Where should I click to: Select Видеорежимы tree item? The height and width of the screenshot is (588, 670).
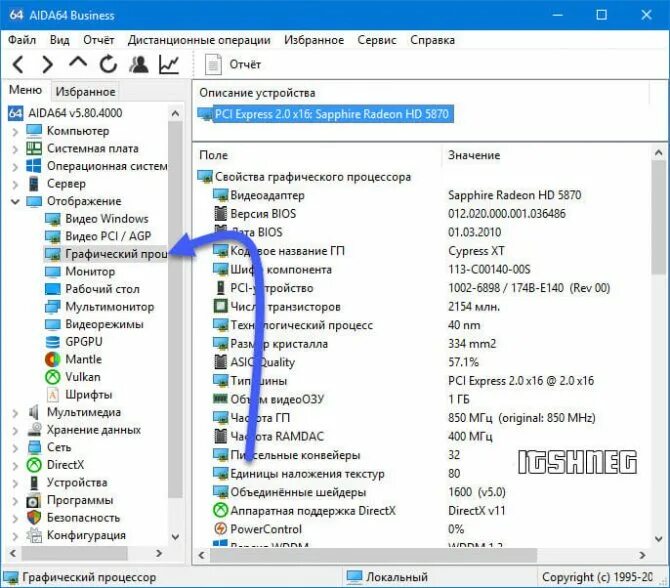104,324
